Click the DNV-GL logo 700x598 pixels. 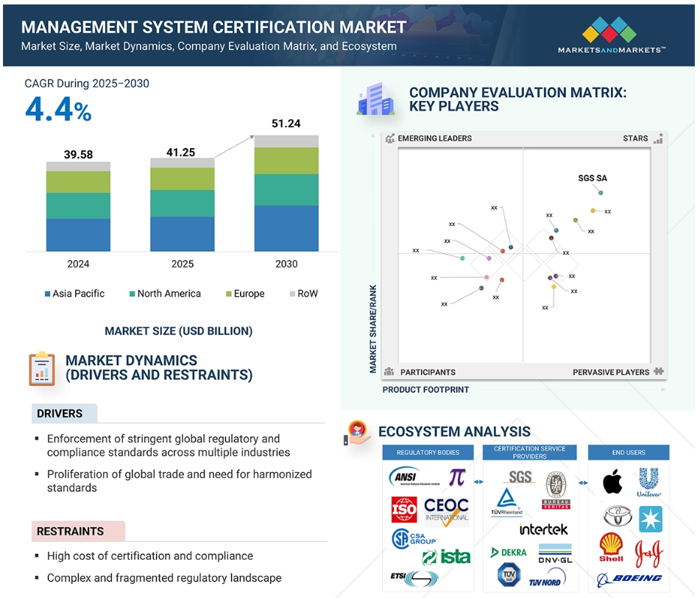coord(555,555)
